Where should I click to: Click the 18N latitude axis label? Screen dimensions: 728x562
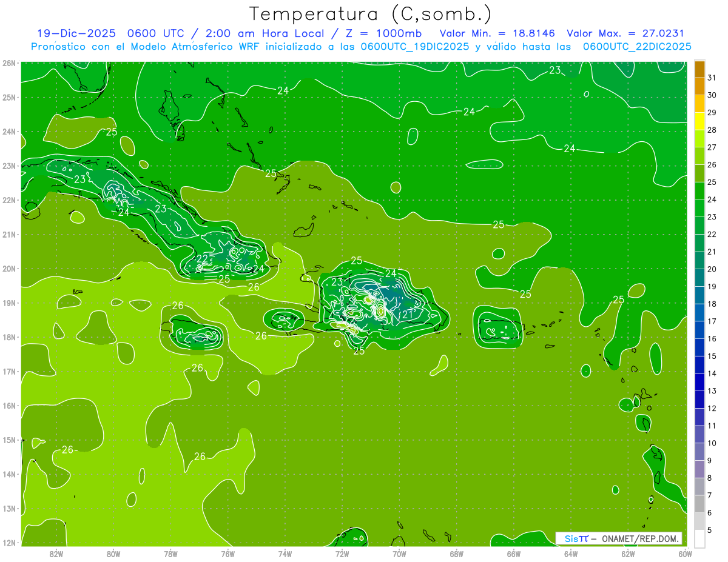click(x=8, y=337)
